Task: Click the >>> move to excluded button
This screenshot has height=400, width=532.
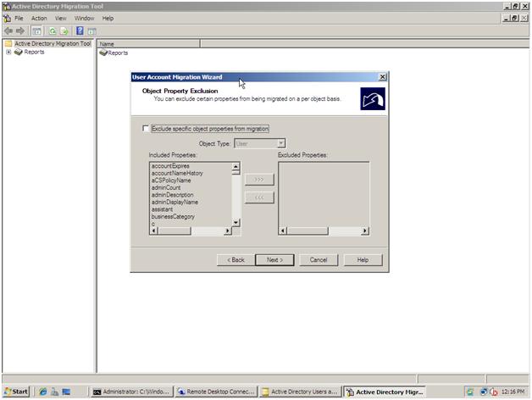Action: (x=259, y=180)
